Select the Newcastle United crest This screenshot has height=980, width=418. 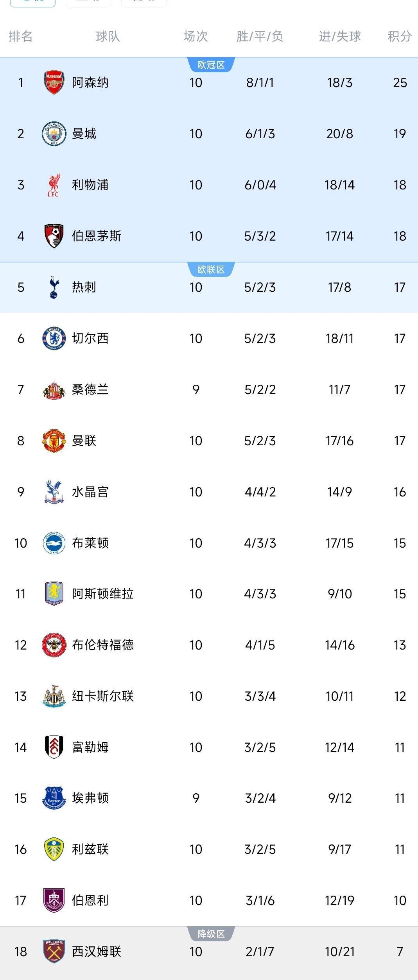[54, 696]
